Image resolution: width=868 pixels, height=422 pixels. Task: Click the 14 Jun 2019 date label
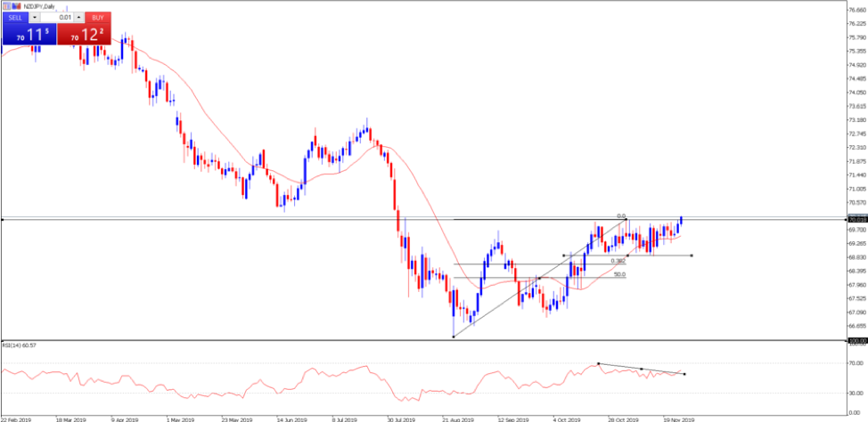tap(291, 418)
